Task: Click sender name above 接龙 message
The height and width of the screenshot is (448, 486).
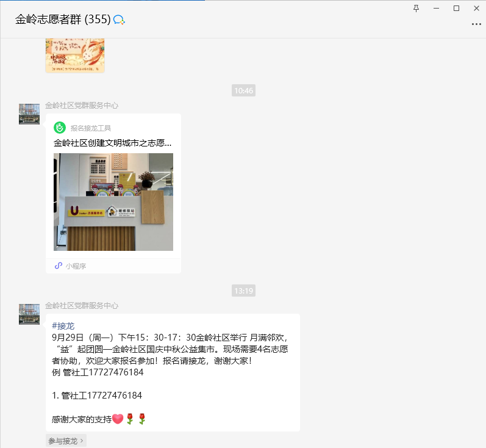Action: point(82,306)
